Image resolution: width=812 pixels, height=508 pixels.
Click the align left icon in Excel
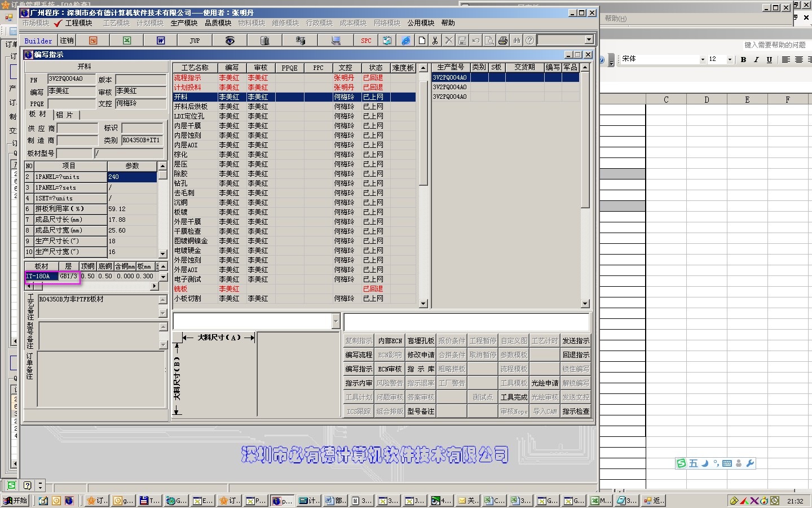[x=785, y=59]
